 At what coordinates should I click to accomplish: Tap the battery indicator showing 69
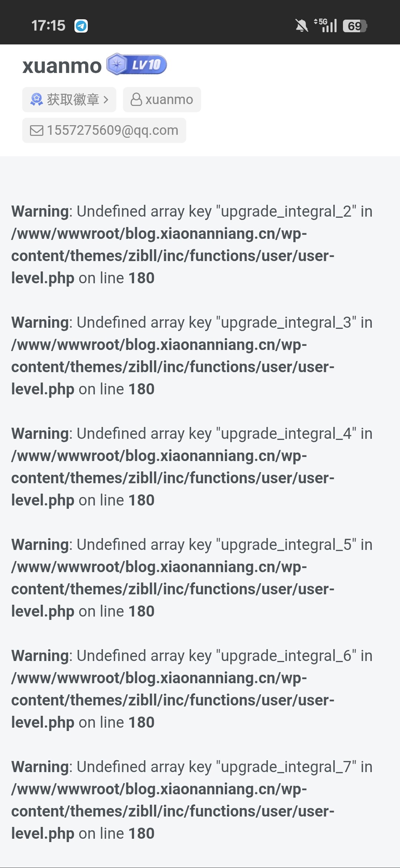[355, 26]
